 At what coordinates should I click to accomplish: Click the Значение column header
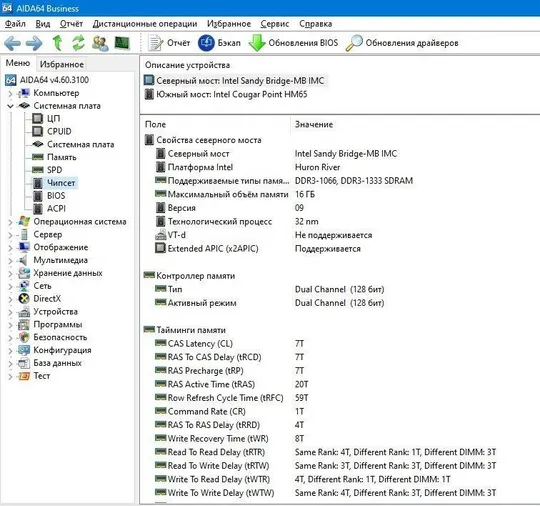[314, 125]
